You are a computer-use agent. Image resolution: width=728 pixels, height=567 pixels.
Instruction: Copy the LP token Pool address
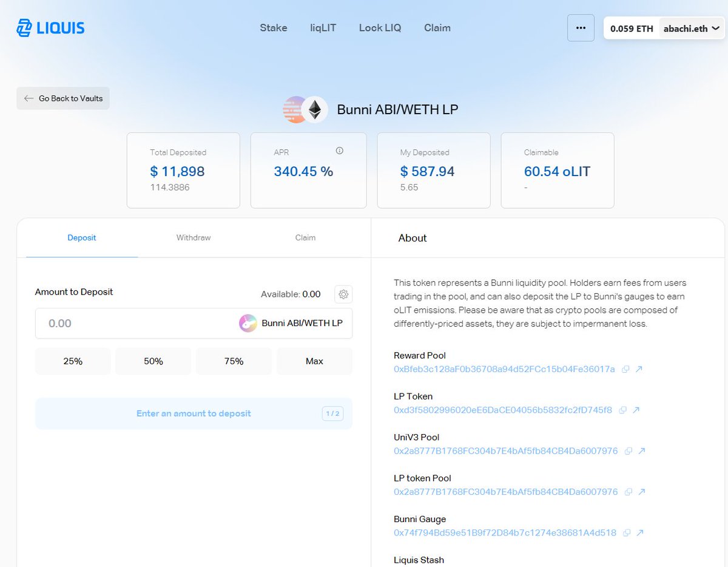[629, 492]
